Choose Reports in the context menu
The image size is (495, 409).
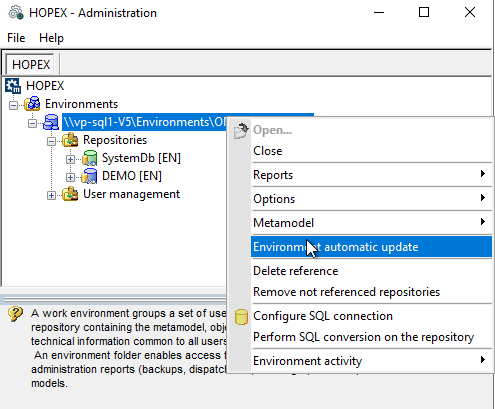[371, 175]
